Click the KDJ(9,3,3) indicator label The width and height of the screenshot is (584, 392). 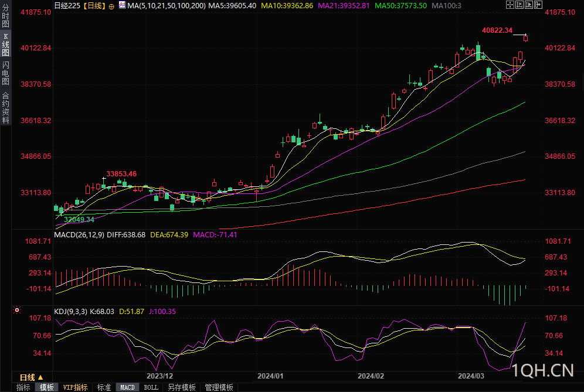coord(70,311)
